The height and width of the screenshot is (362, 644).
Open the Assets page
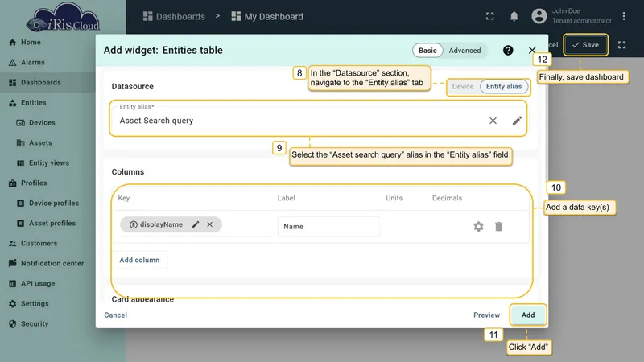tap(40, 143)
